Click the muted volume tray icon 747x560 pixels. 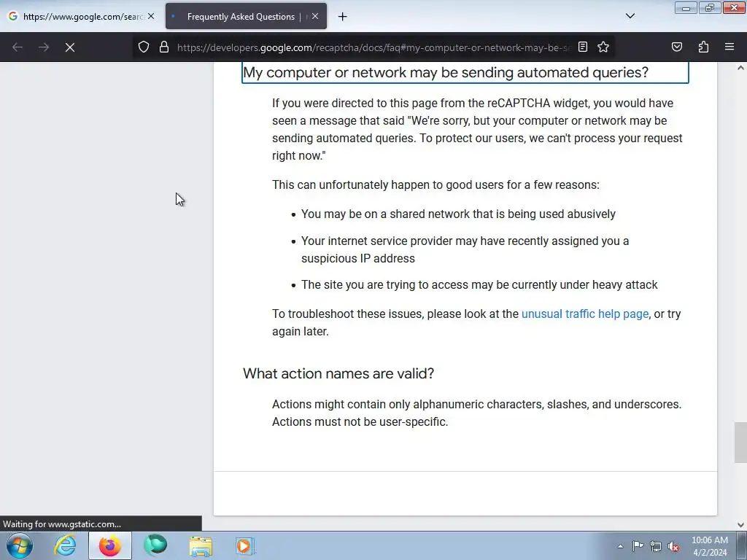point(673,546)
